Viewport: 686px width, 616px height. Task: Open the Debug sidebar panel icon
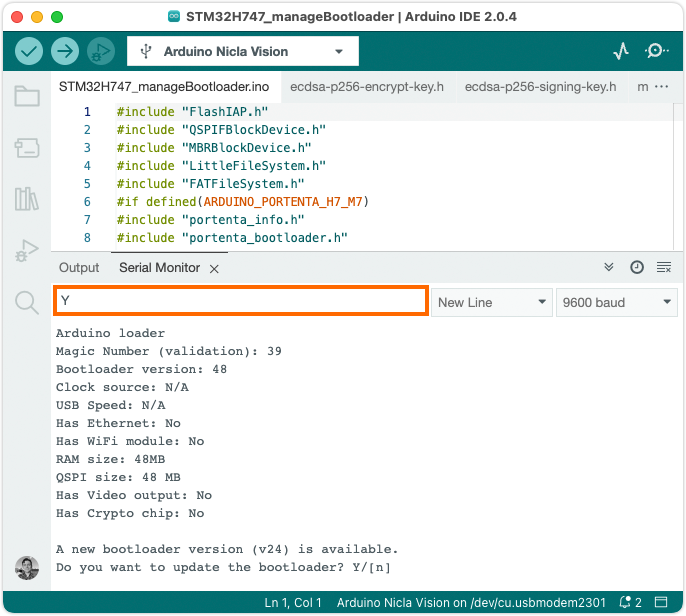coord(27,251)
